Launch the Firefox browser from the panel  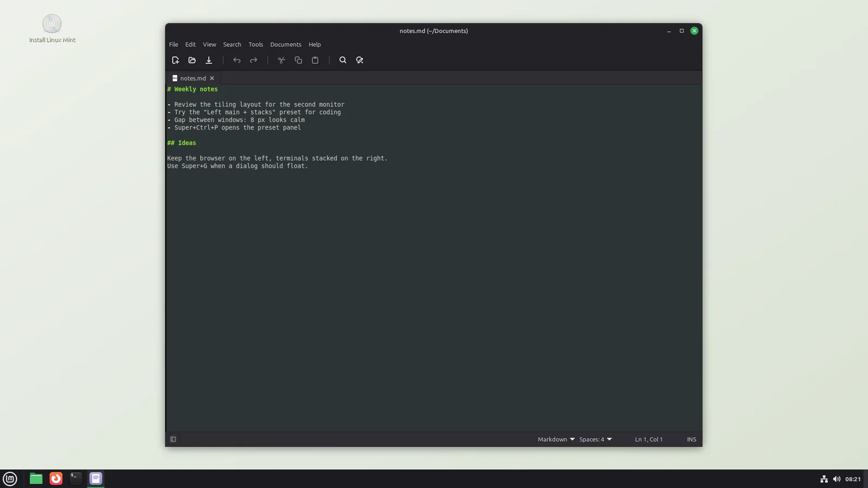point(56,479)
